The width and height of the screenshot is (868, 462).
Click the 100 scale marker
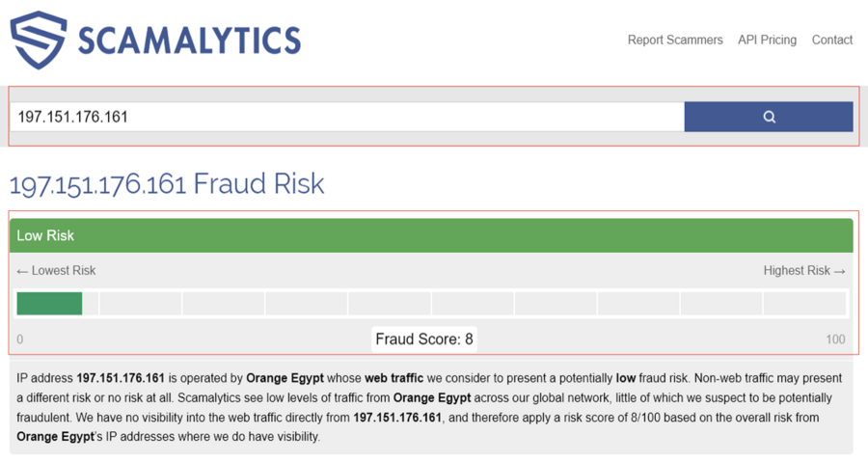click(835, 340)
